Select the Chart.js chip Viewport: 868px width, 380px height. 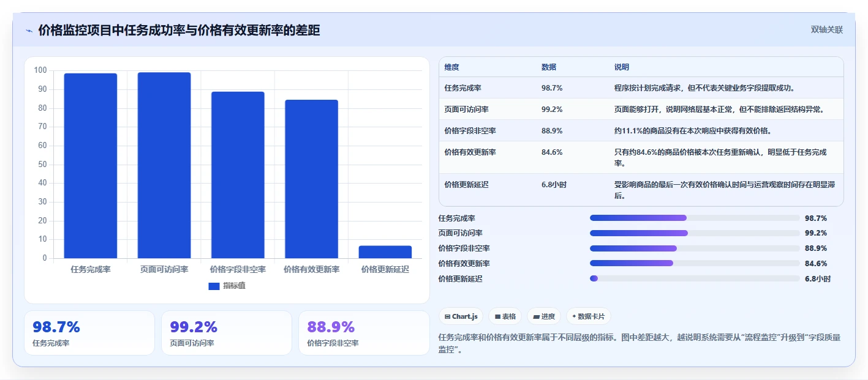(x=461, y=316)
